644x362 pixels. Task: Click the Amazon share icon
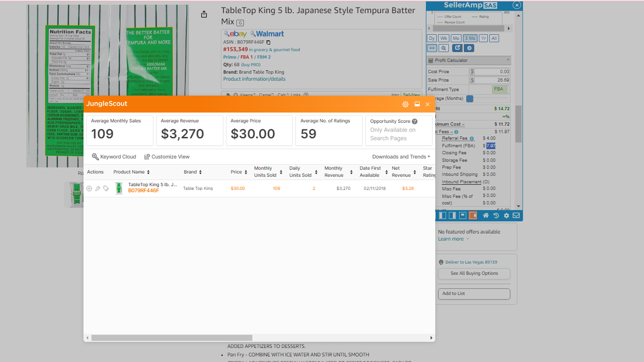(x=204, y=15)
